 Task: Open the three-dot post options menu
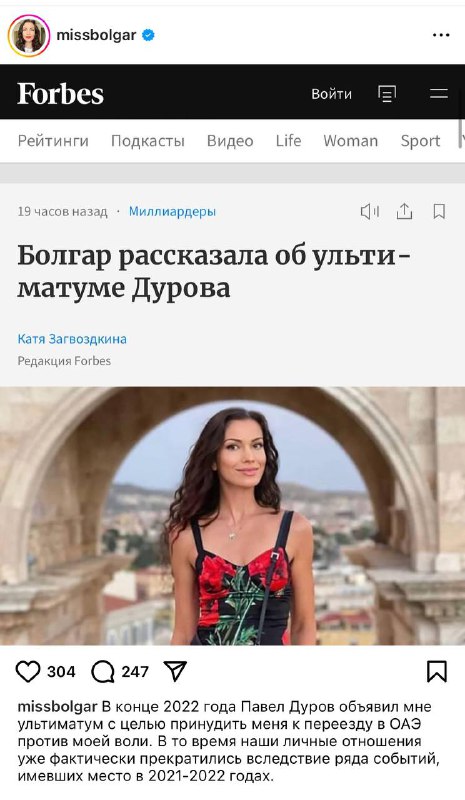point(441,35)
